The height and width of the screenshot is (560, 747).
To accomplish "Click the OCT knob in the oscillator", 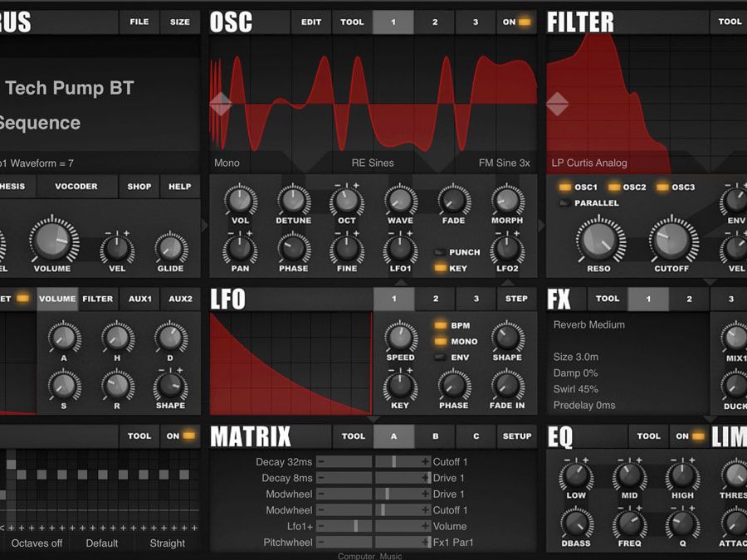I will (x=347, y=200).
